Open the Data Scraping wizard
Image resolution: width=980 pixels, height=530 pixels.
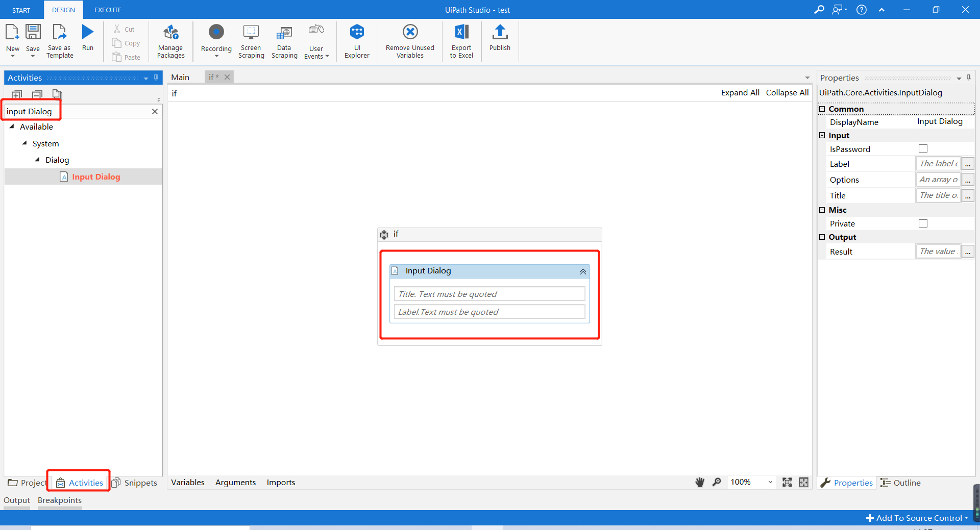pos(284,41)
